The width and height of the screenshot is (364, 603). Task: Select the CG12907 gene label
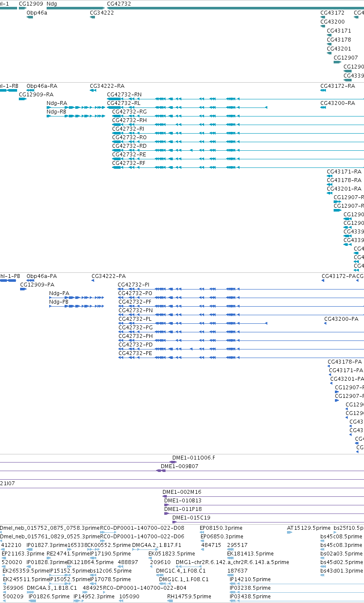pyautogui.click(x=346, y=58)
